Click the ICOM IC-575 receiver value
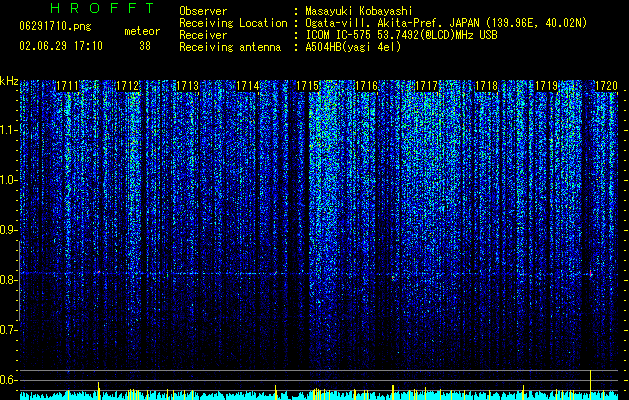Image resolution: width=629 pixels, height=400 pixels. [x=401, y=35]
